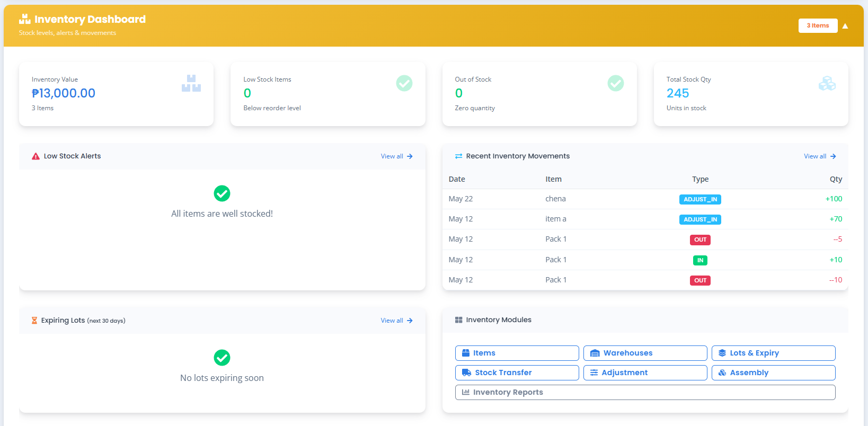868x426 pixels.
Task: Click the ADJUST_IN badge in chena row
Action: pos(700,199)
